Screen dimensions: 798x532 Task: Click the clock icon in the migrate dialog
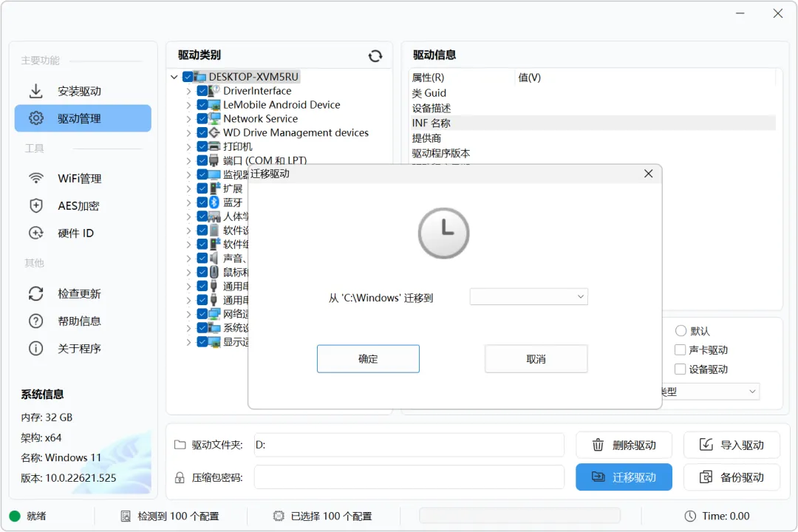(444, 233)
